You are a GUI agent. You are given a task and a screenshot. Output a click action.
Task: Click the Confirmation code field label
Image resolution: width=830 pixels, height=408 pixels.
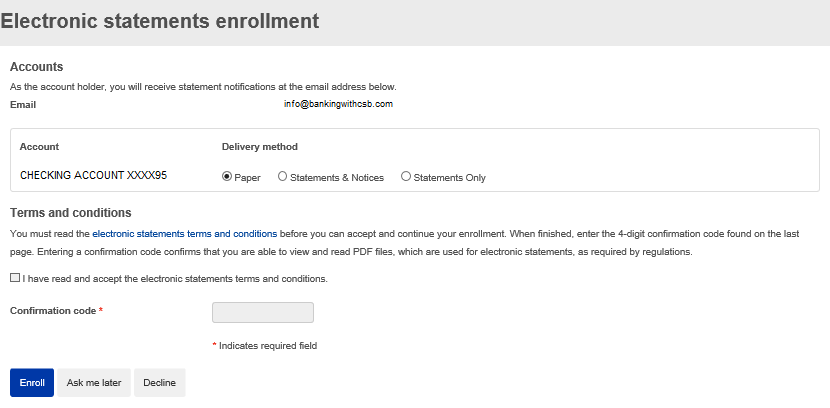coord(53,311)
